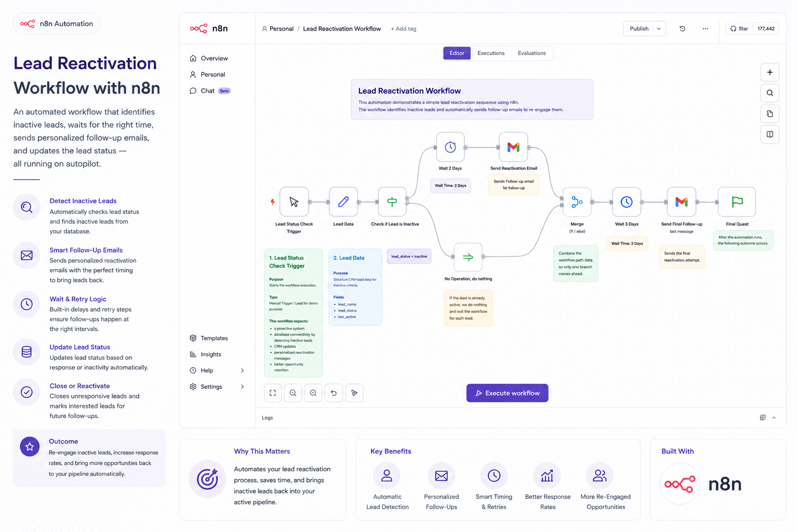Click the Update Lead Status database icon
Screen dimensions: 798x532
(26, 352)
